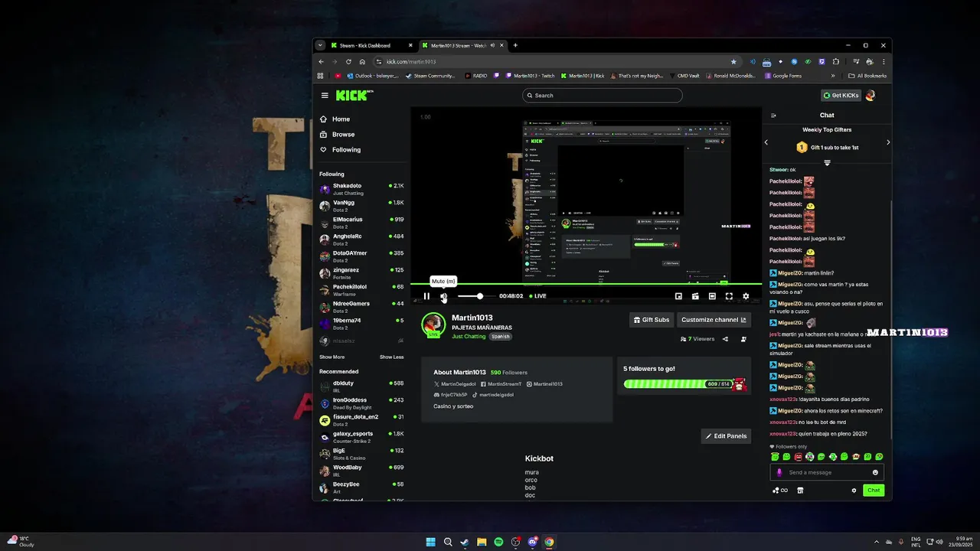Show the next Top Gifters slide
Image resolution: width=980 pixels, height=551 pixels.
coord(888,142)
